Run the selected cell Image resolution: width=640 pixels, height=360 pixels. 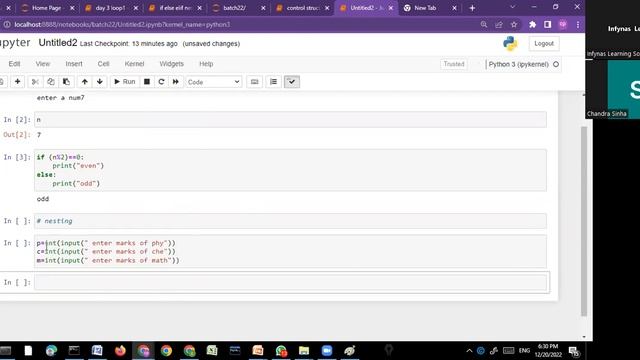point(124,82)
